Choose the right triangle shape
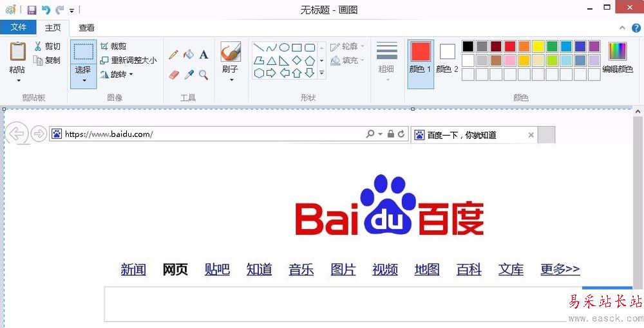The image size is (644, 328). (284, 60)
